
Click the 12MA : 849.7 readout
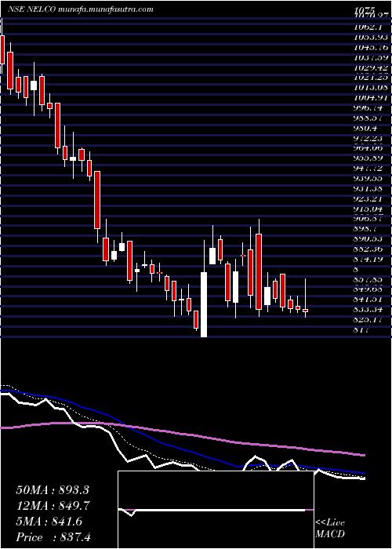point(53,506)
